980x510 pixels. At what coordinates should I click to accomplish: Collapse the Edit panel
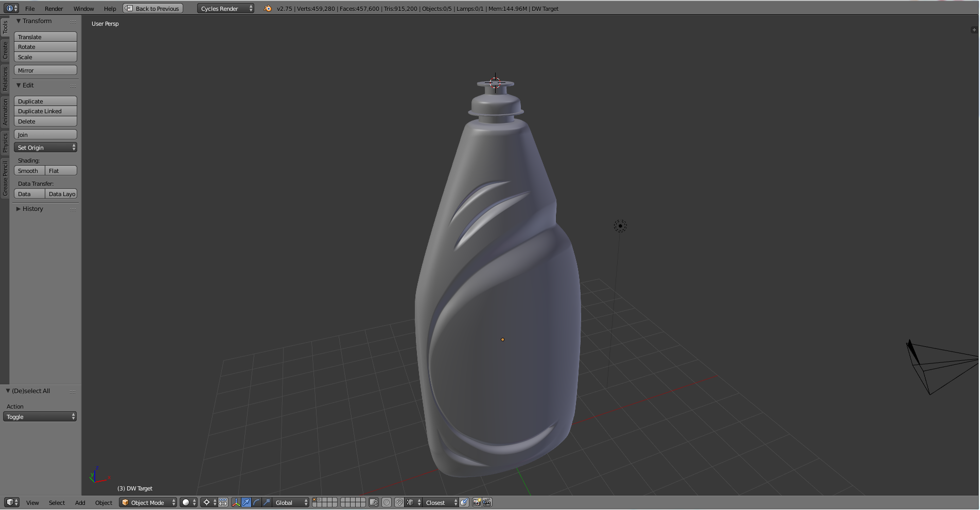tap(19, 85)
